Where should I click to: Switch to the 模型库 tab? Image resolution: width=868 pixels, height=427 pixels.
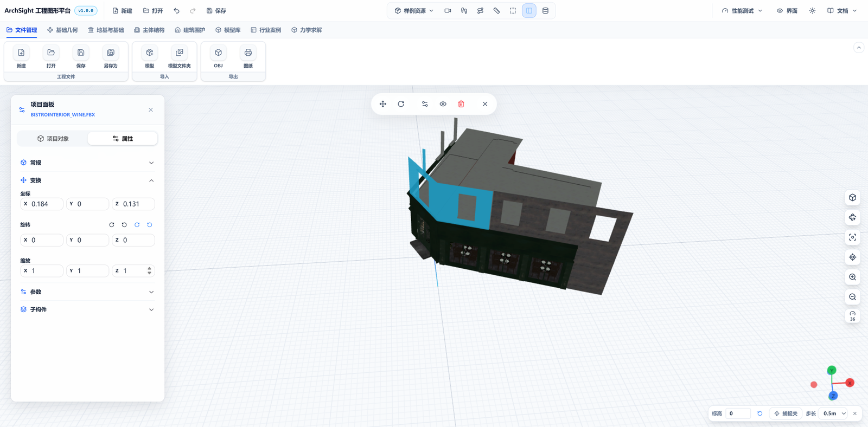(x=228, y=30)
